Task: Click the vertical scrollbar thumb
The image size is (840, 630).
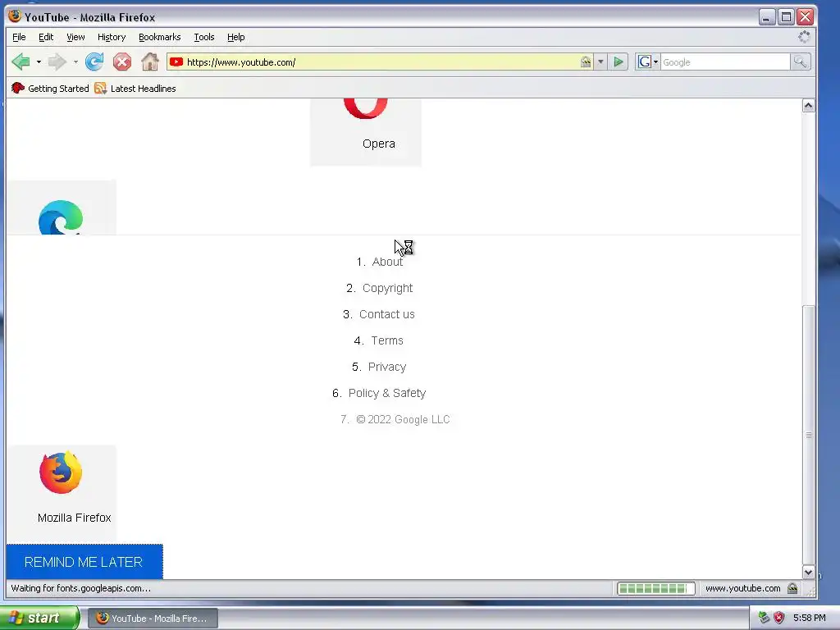Action: point(808,435)
